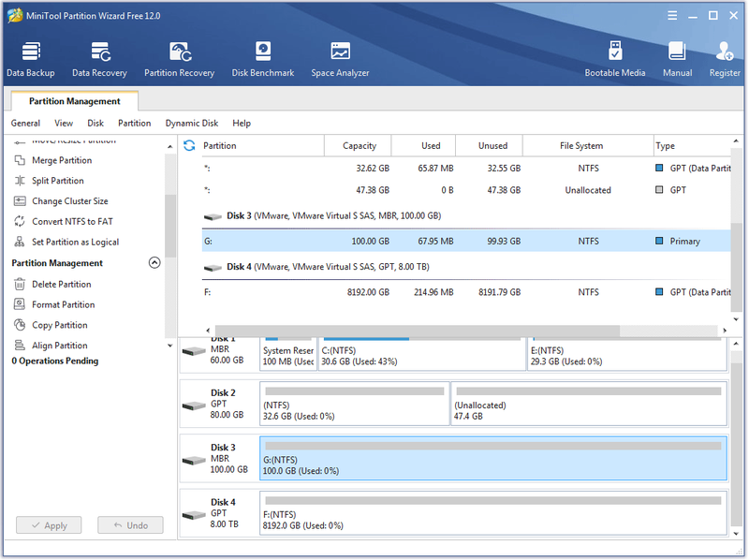
Task: Click the Undo button
Action: [130, 525]
